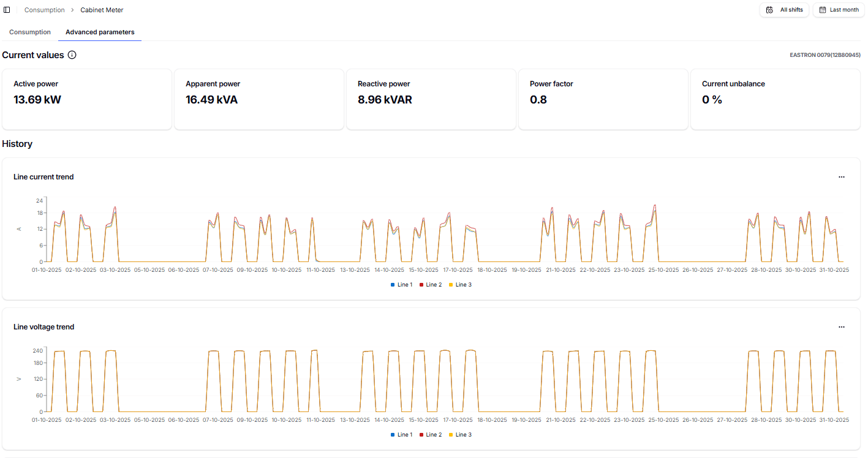Go to Consumption in the breadcrumb
Viewport: 868px width, 458px height.
tap(44, 10)
